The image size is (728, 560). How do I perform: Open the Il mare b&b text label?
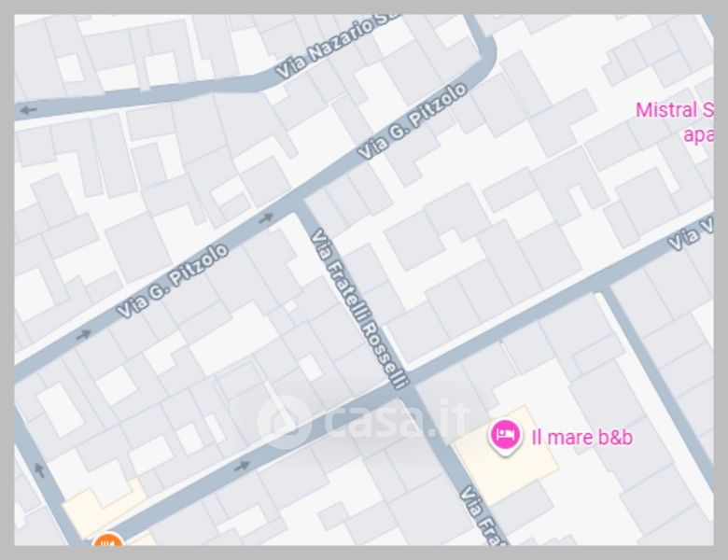(x=582, y=438)
